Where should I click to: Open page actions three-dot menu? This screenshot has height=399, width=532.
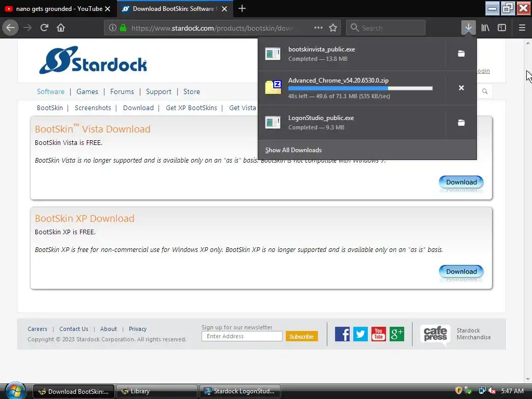[x=318, y=28]
